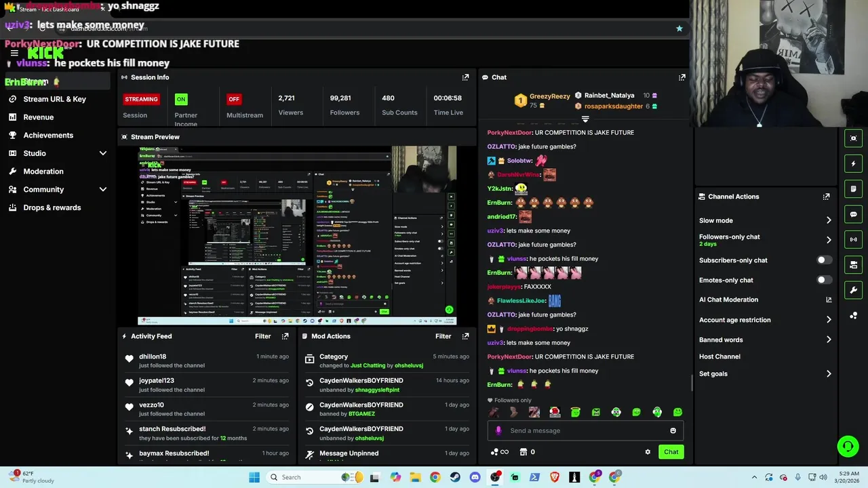Click the chat bubble icon in right sidebar
868x488 pixels.
[x=853, y=214]
